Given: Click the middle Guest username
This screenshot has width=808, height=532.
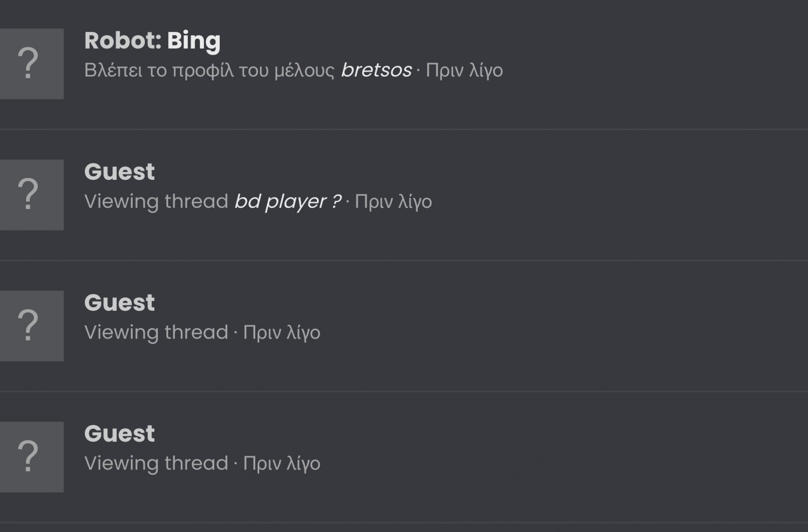Looking at the screenshot, I should [x=119, y=302].
